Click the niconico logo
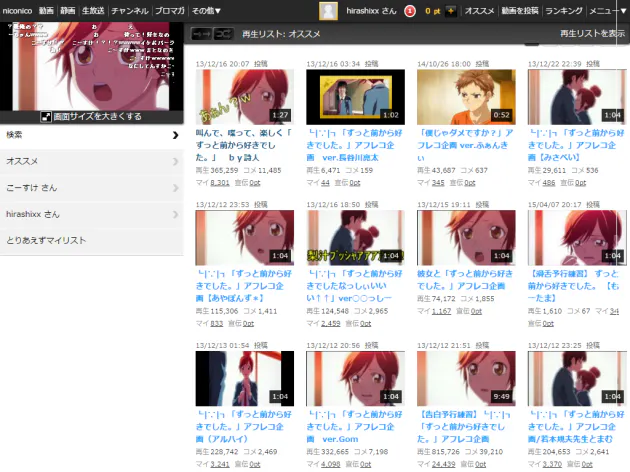This screenshot has width=630, height=472. point(17,11)
